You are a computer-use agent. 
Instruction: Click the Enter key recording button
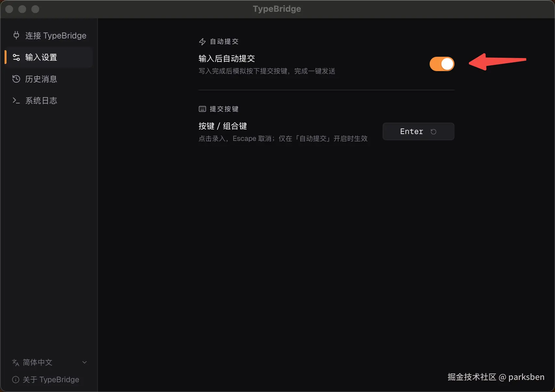pos(418,131)
